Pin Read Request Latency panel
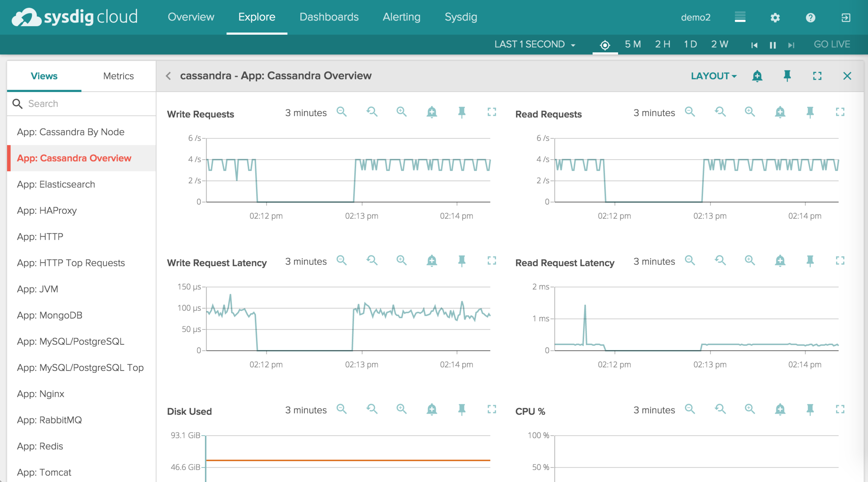Screen dimensions: 868x482 point(810,260)
